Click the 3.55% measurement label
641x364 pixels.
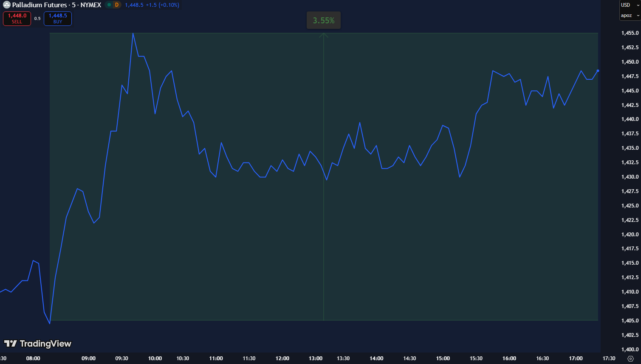pyautogui.click(x=324, y=20)
